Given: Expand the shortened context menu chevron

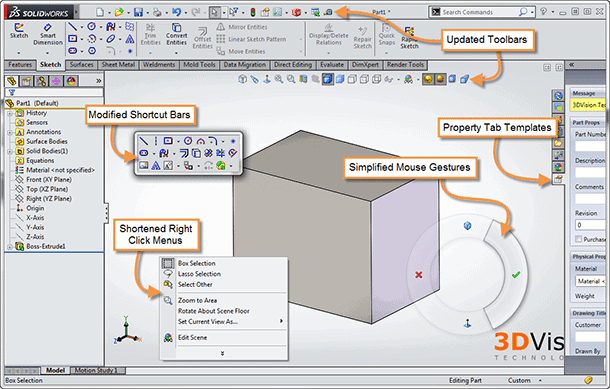Looking at the screenshot, I should [x=223, y=353].
